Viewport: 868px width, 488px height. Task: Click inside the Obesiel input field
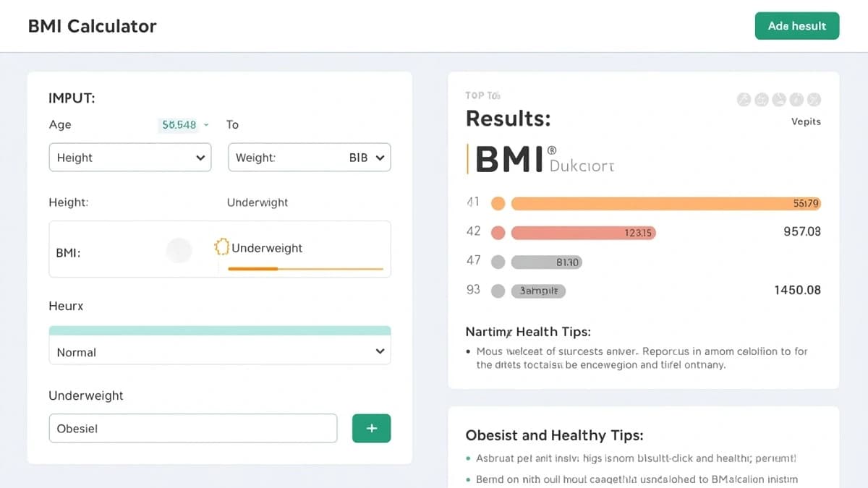192,428
